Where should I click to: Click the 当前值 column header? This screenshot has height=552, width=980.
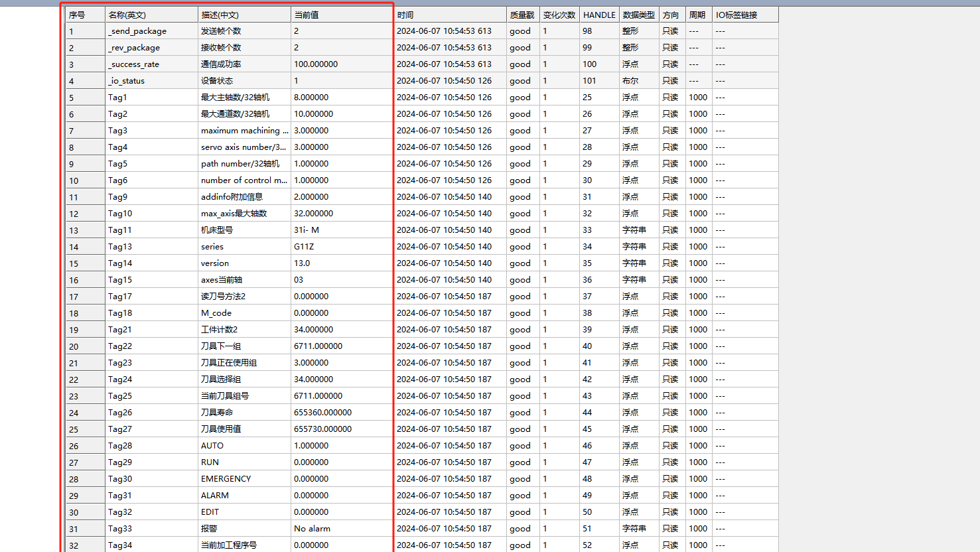(x=342, y=15)
